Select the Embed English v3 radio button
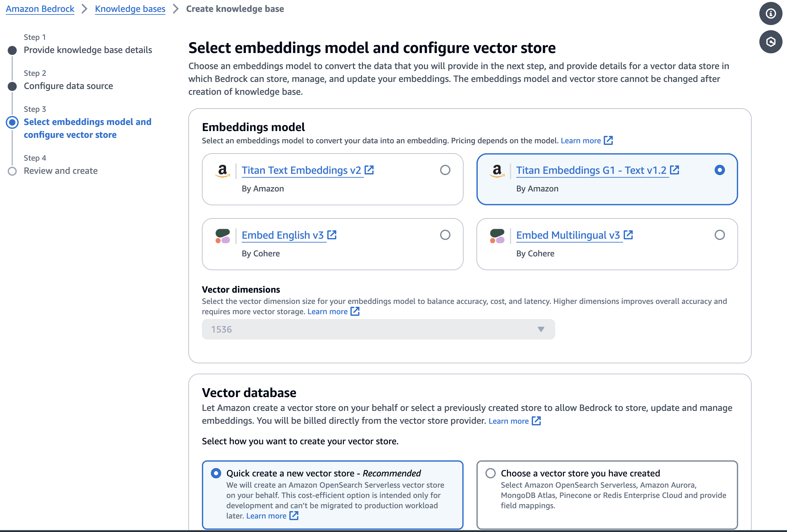 (445, 235)
